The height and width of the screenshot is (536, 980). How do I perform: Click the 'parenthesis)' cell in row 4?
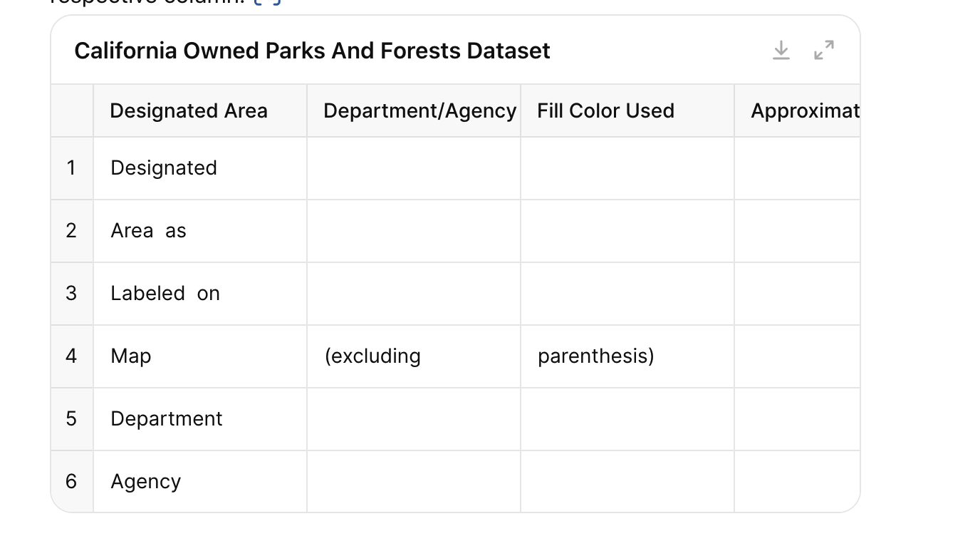pyautogui.click(x=627, y=356)
